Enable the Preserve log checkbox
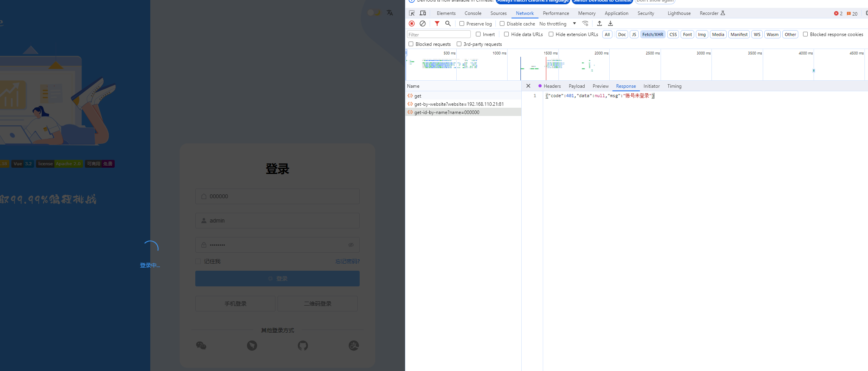Viewport: 868px width, 371px height. click(x=462, y=24)
